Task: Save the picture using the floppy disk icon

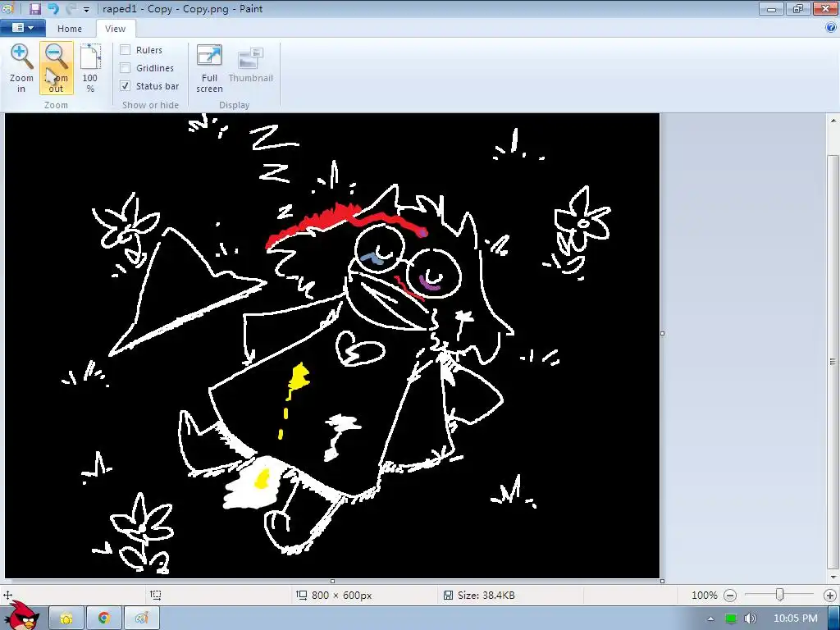Action: 34,8
